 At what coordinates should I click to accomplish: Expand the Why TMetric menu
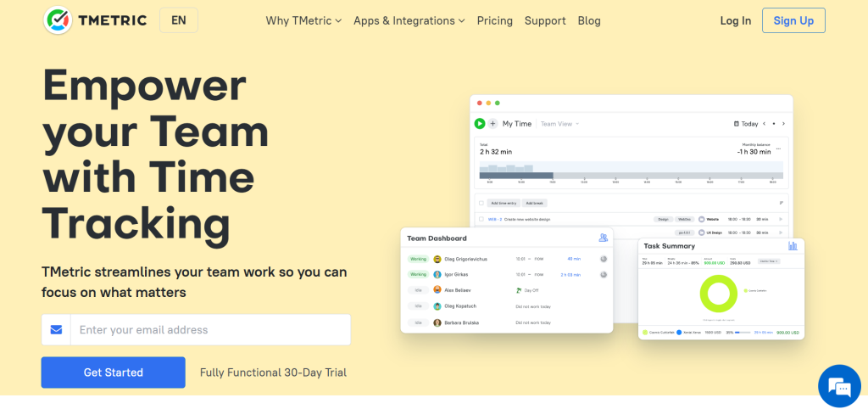(x=304, y=20)
